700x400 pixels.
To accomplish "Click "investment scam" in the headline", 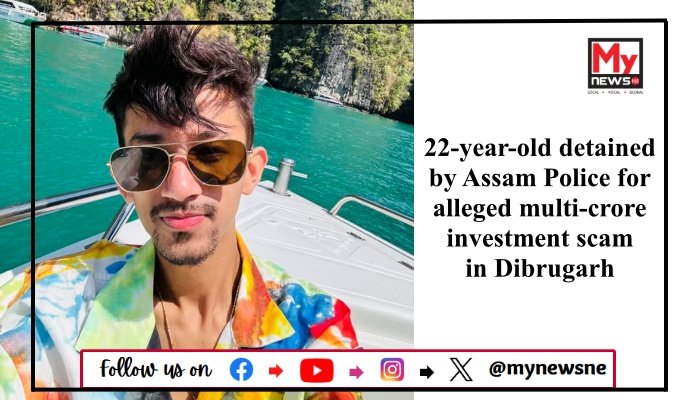I will click(x=540, y=238).
